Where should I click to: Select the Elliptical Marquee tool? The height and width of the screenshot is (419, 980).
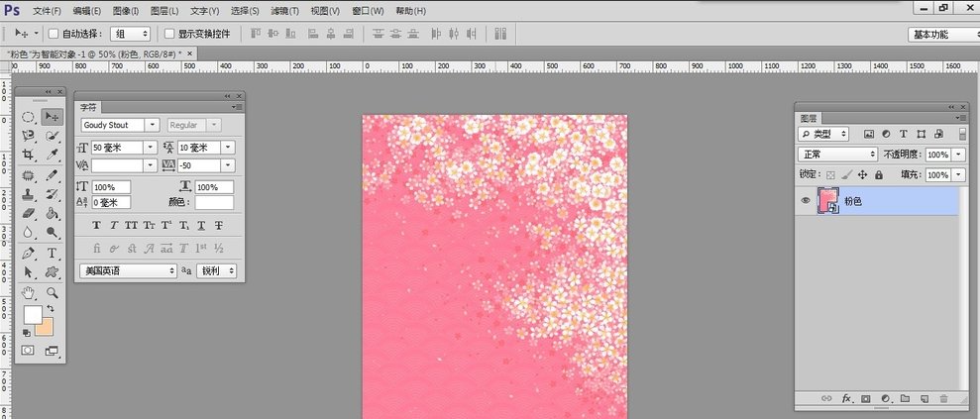pyautogui.click(x=28, y=117)
